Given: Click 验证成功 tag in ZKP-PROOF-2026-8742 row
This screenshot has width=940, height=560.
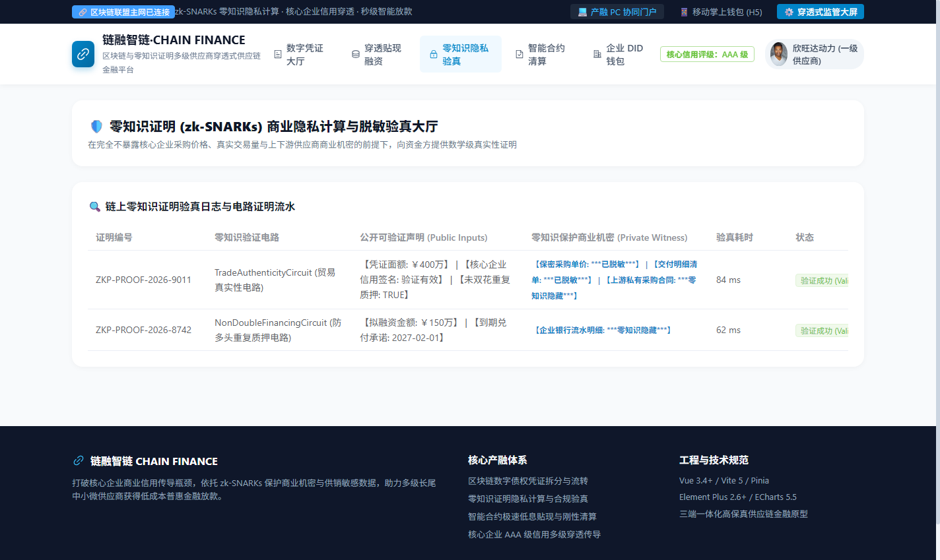Looking at the screenshot, I should (x=822, y=330).
